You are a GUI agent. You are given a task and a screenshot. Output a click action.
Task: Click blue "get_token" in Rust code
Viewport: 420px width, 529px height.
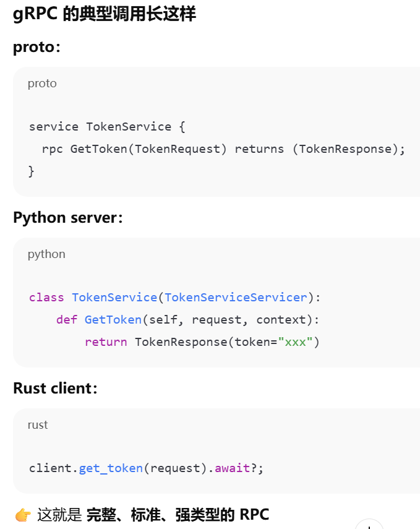[111, 468]
